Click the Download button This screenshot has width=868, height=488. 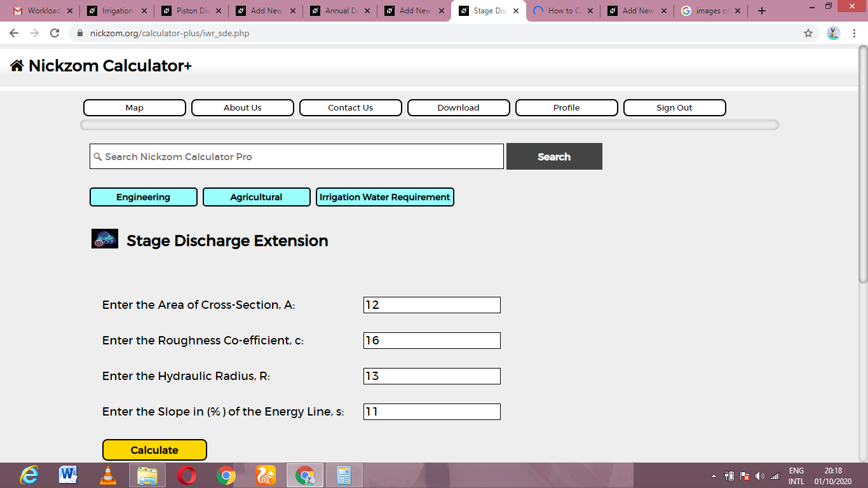(x=459, y=107)
